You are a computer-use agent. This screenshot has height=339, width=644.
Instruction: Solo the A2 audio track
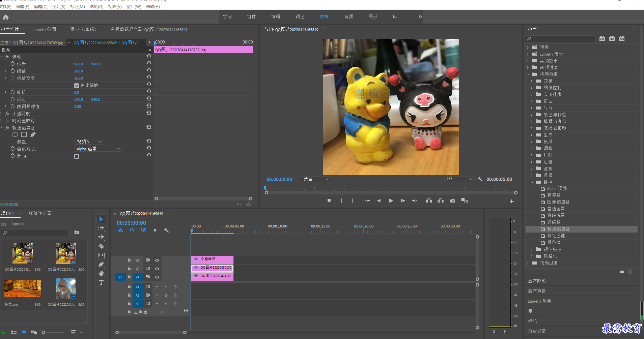click(166, 295)
